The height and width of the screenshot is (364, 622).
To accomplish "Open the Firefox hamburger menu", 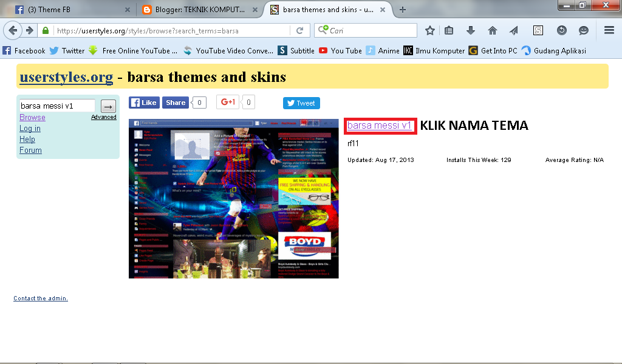I will coord(609,30).
